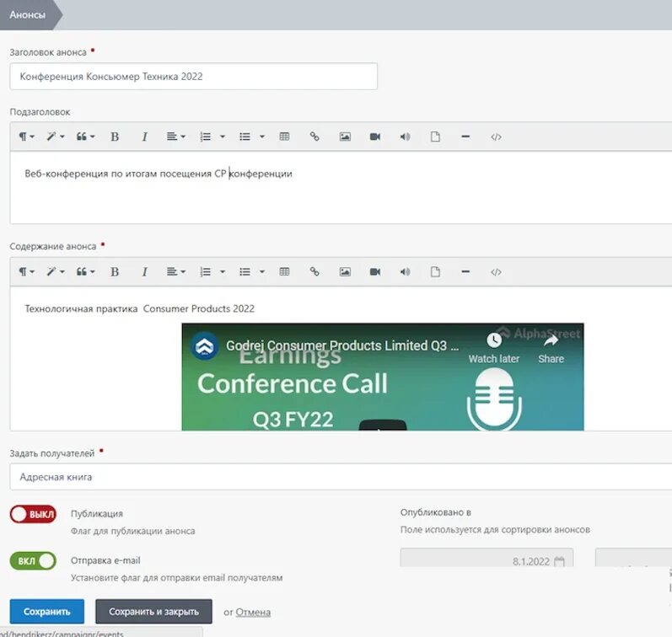The width and height of the screenshot is (672, 637).
Task: Open calendar icon in publication date field
Action: tap(559, 561)
